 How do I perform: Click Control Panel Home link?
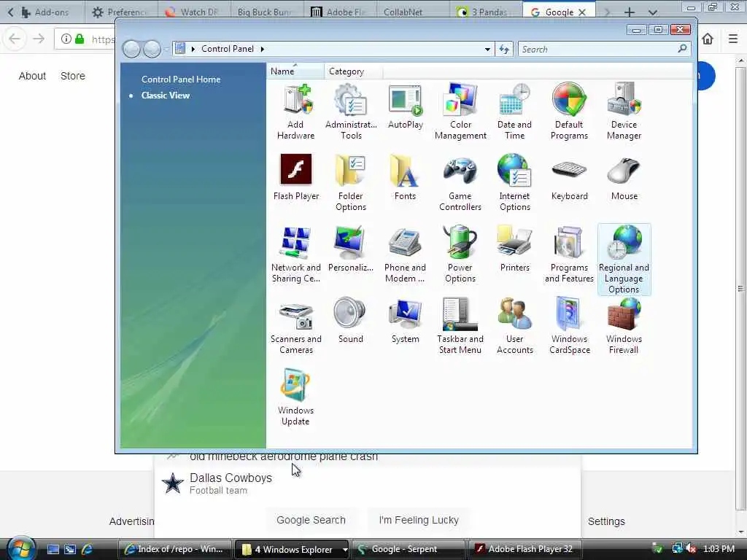point(181,79)
